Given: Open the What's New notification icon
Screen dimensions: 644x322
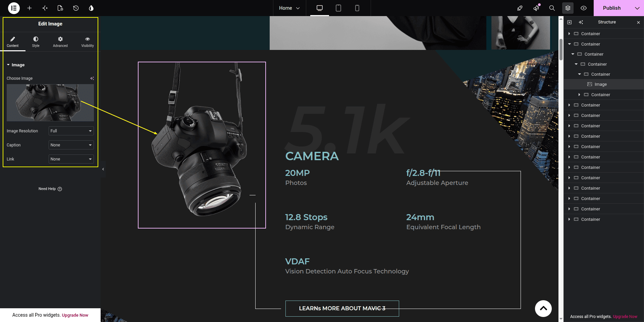Looking at the screenshot, I should coord(536,8).
